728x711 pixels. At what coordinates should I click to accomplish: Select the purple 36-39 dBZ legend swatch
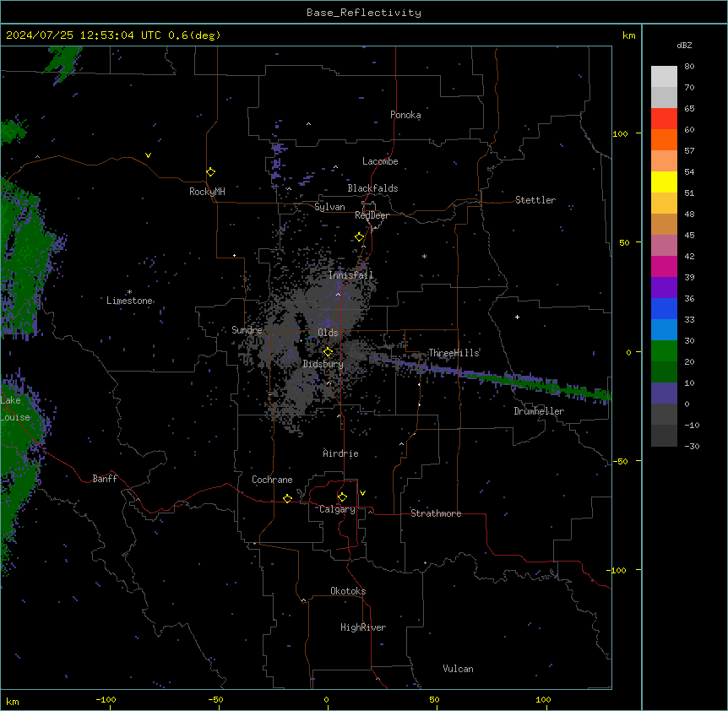(664, 288)
